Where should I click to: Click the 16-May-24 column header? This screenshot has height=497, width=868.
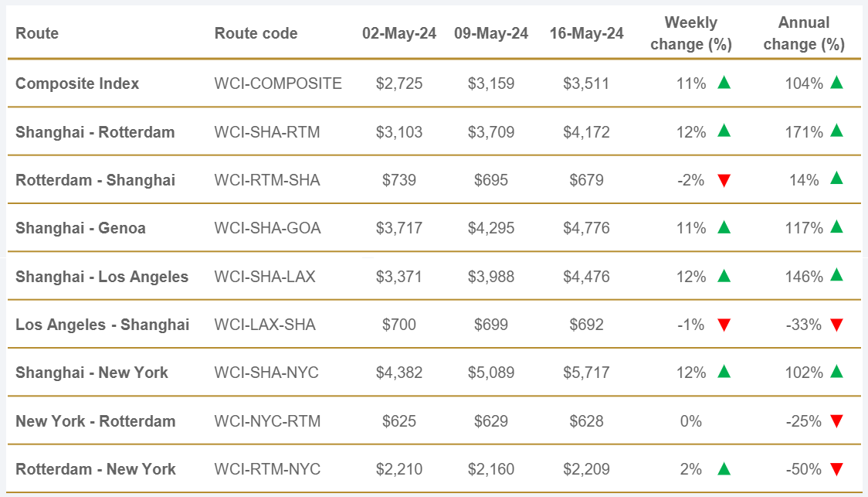(586, 34)
